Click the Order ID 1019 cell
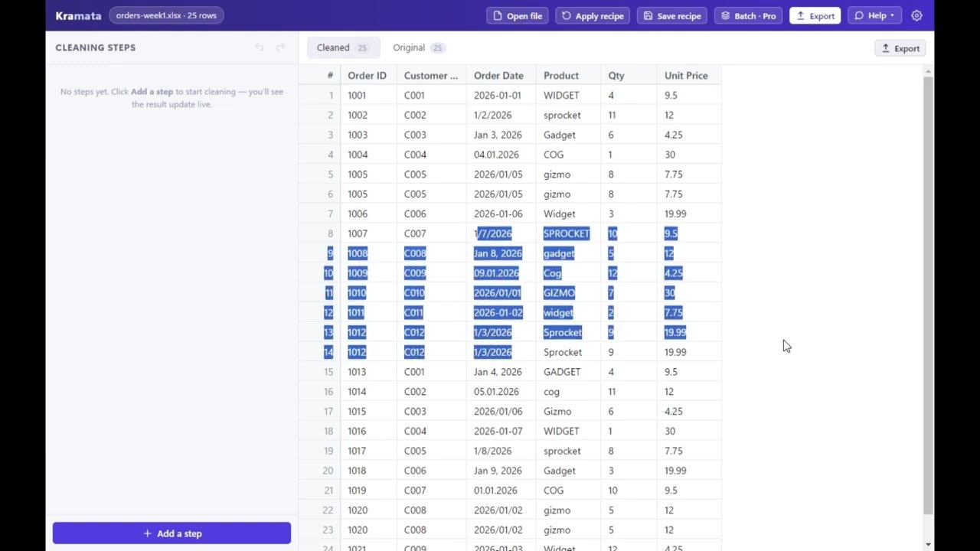Image resolution: width=980 pixels, height=551 pixels. (x=368, y=491)
